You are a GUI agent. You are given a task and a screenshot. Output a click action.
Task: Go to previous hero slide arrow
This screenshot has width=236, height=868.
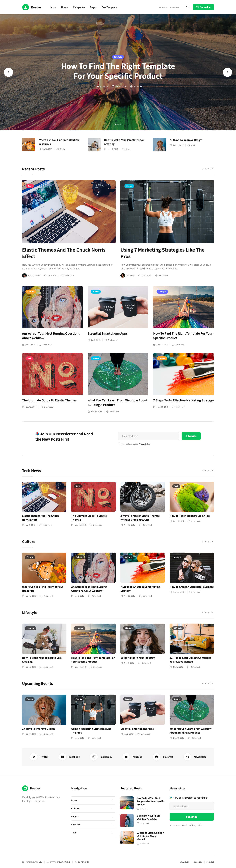click(x=8, y=72)
